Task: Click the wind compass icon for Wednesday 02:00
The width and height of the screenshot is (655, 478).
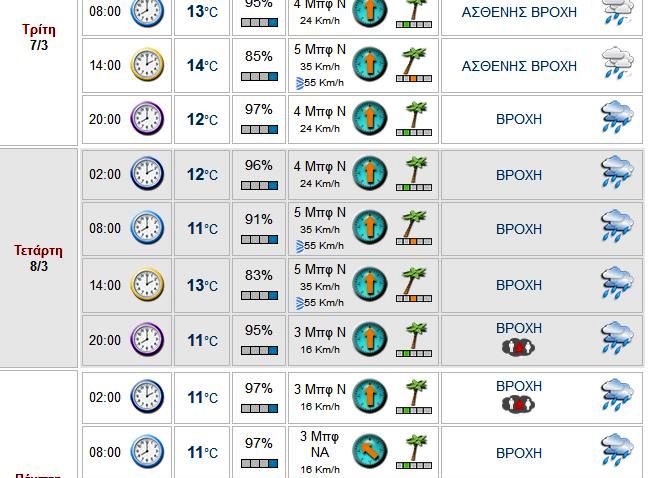Action: (369, 174)
